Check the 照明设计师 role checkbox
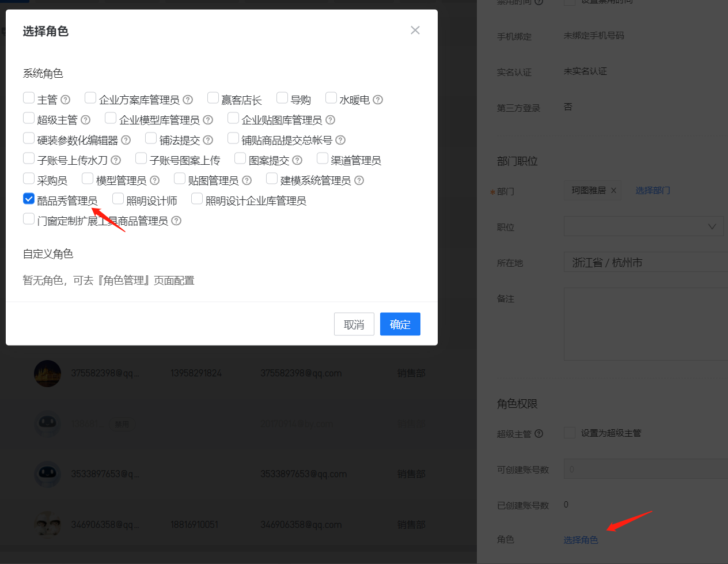This screenshot has width=728, height=564. 118,199
